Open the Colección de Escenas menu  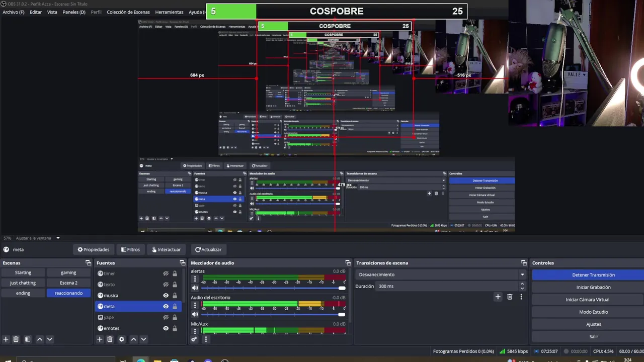[x=128, y=12]
